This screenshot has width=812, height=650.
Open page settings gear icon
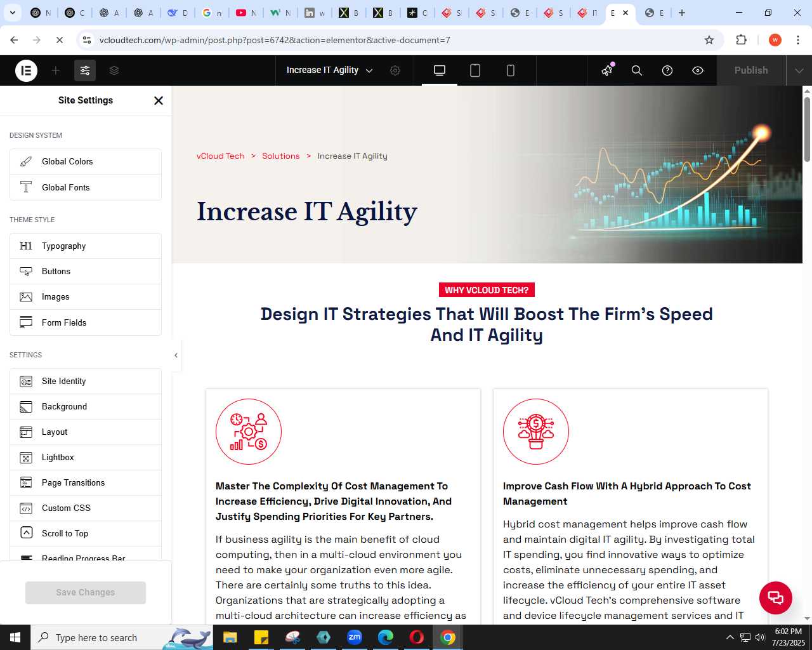tap(395, 70)
